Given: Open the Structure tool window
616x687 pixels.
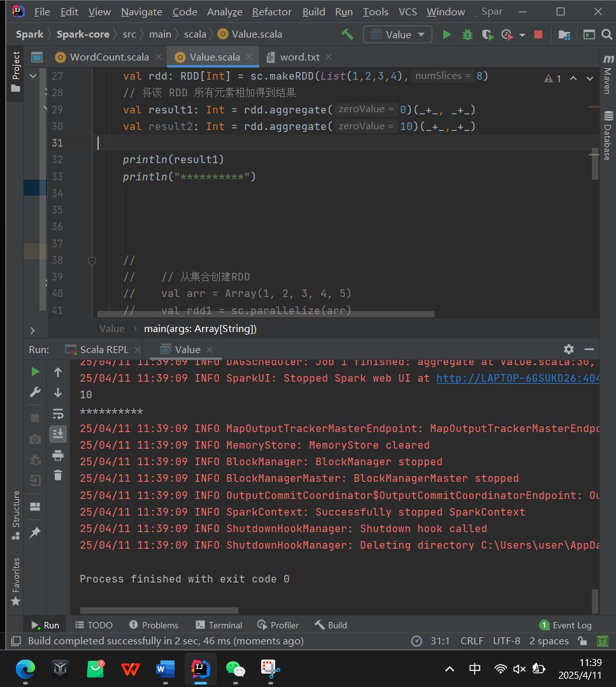Looking at the screenshot, I should coord(16,515).
